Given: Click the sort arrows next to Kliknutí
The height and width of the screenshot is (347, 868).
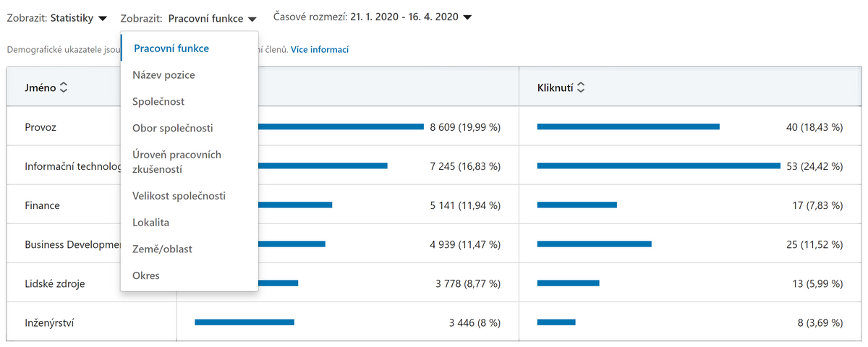Looking at the screenshot, I should 580,87.
